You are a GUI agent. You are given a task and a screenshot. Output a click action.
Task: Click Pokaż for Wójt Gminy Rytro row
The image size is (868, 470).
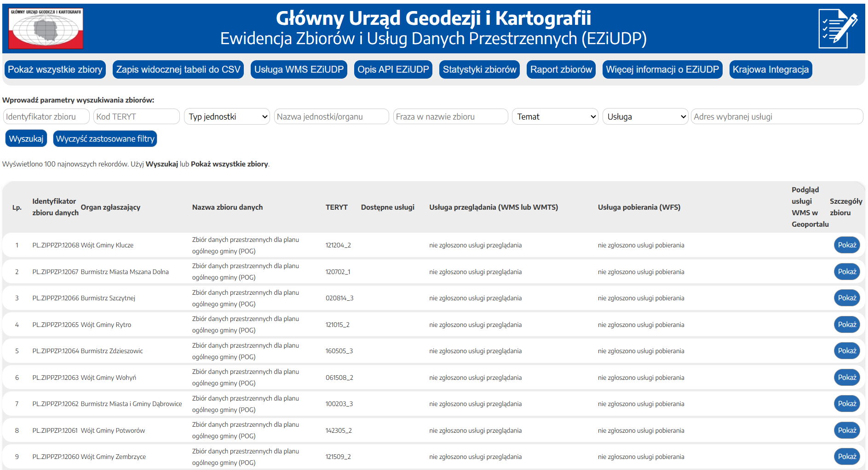coord(847,325)
